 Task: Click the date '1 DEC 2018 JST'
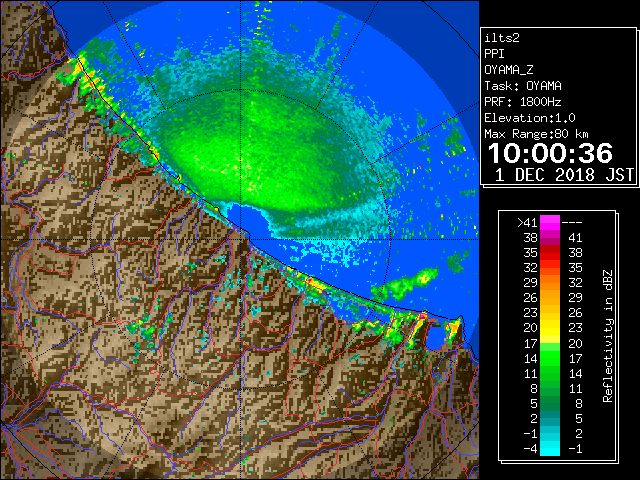click(564, 175)
